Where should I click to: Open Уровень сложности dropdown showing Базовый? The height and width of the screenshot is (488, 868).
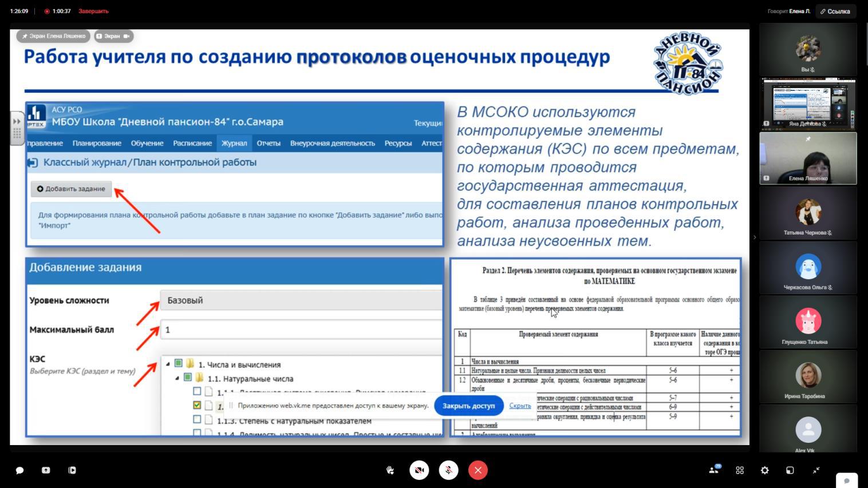[301, 300]
